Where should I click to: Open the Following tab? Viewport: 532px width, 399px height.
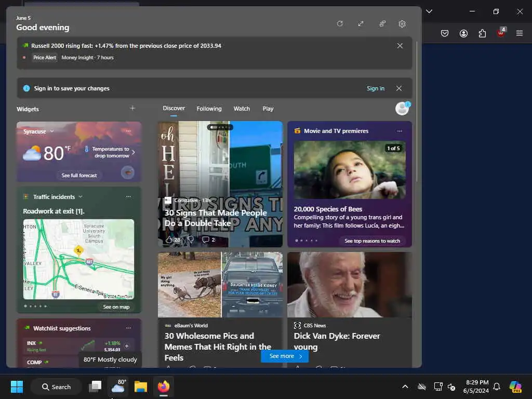click(x=209, y=109)
